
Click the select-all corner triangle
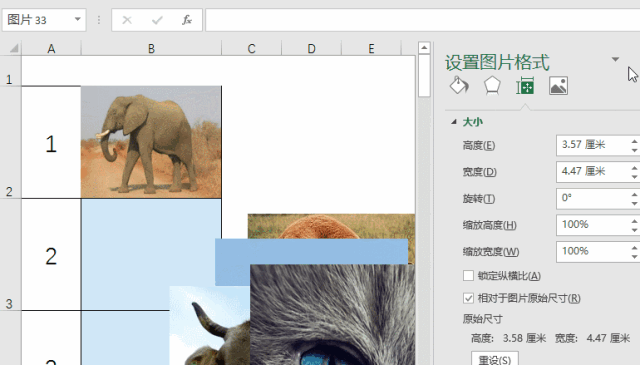click(x=14, y=49)
